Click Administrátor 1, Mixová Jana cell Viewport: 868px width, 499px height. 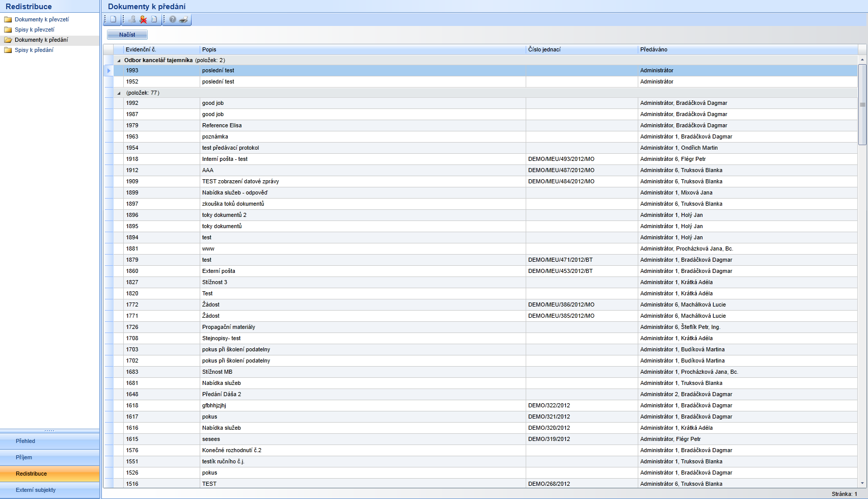click(x=748, y=192)
